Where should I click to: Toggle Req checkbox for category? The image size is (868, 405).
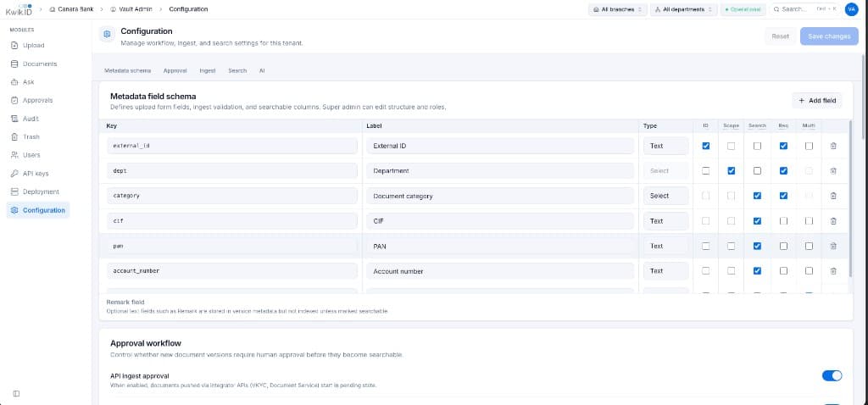click(783, 196)
